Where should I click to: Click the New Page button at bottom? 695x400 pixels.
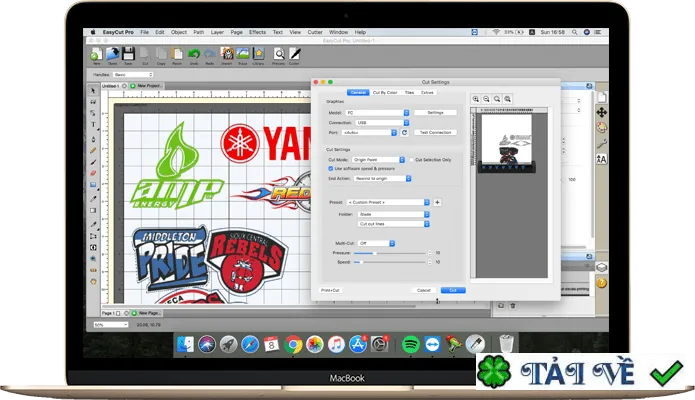click(x=146, y=313)
